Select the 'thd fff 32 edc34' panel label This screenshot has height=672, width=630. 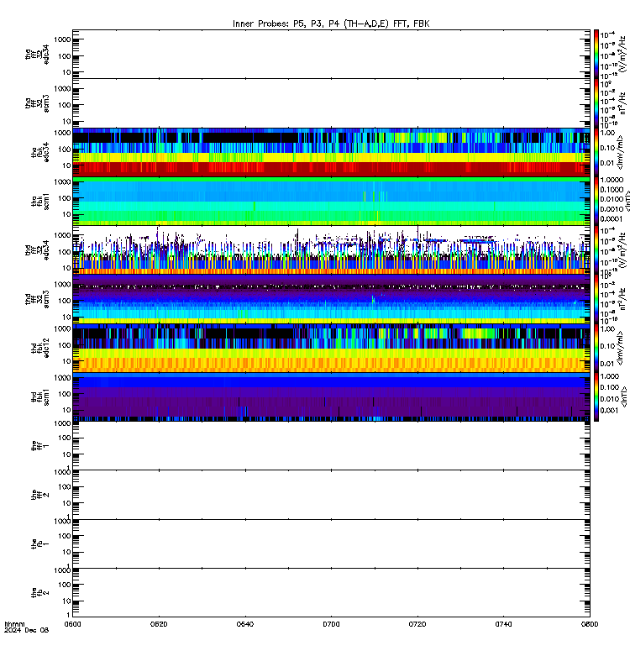(x=37, y=249)
